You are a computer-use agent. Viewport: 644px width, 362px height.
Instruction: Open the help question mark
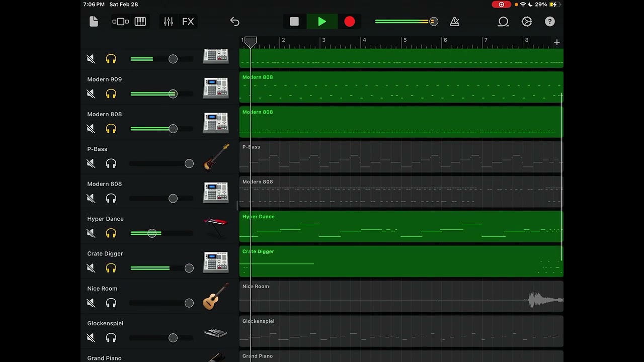click(550, 22)
